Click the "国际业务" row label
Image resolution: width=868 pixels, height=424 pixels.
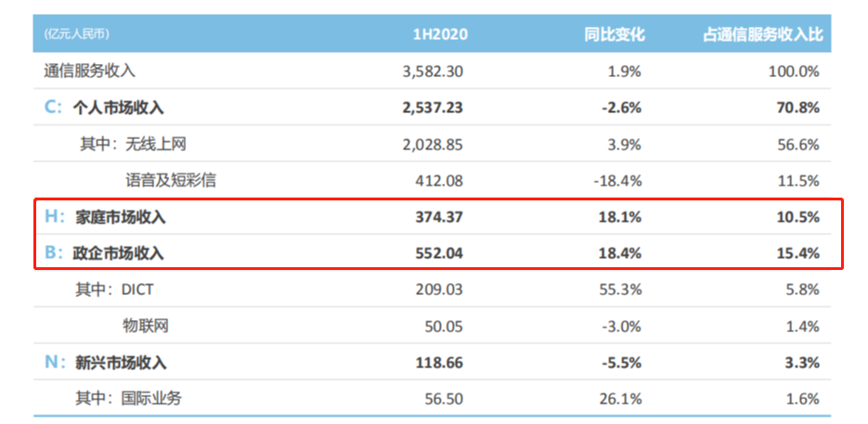pyautogui.click(x=152, y=399)
